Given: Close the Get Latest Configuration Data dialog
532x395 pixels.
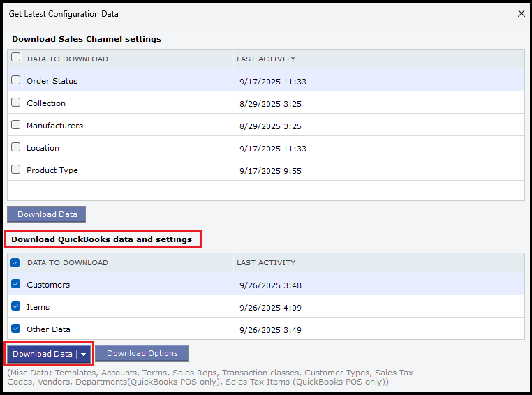Looking at the screenshot, I should (x=521, y=13).
